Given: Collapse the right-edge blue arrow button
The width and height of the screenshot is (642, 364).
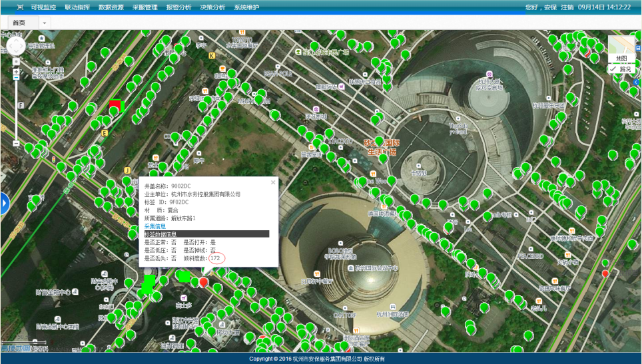Looking at the screenshot, I should point(637,82).
